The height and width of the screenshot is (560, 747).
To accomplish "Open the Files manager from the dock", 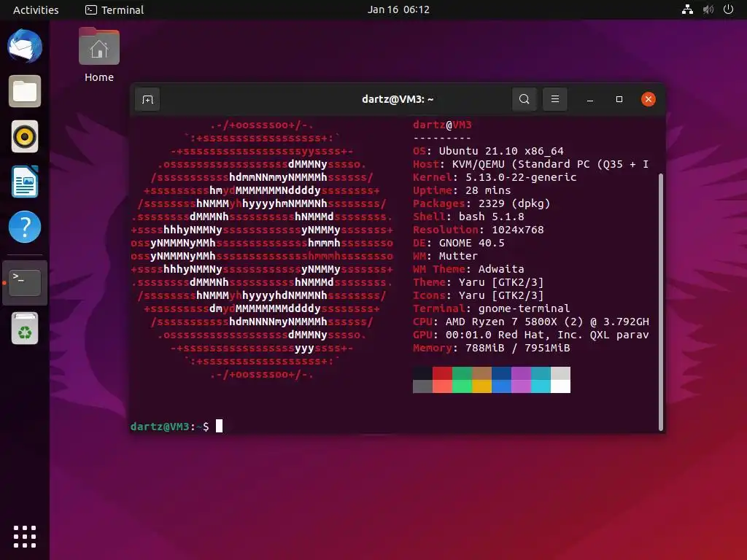I will click(x=25, y=91).
